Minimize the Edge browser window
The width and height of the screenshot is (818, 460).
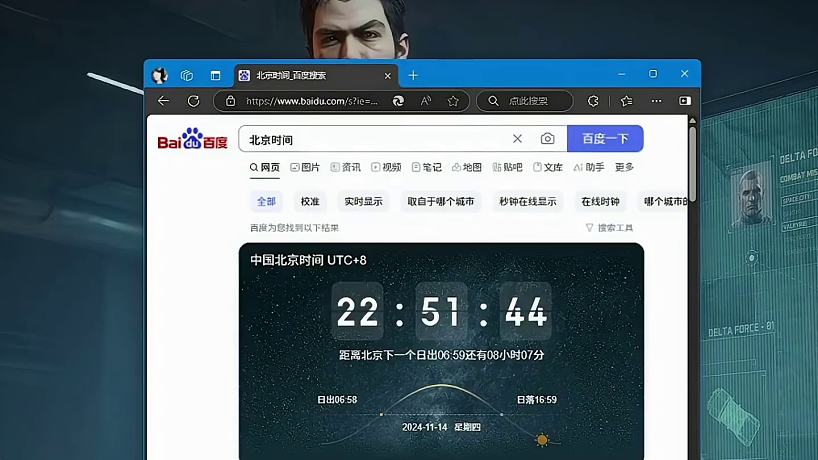coord(621,74)
